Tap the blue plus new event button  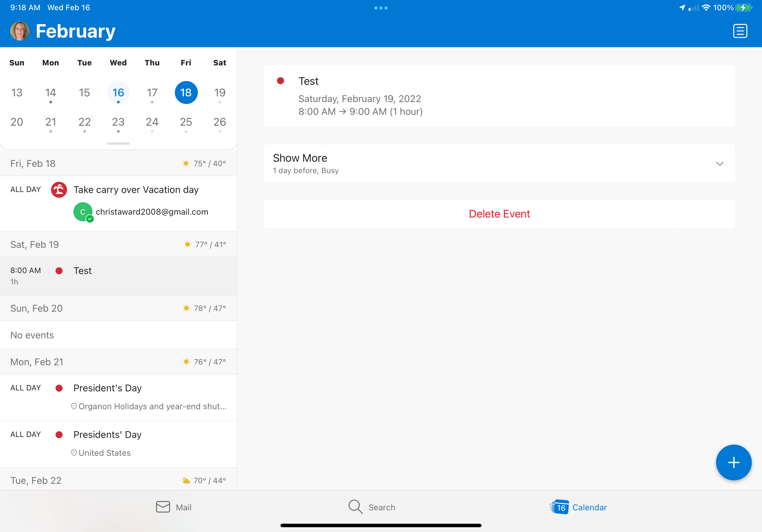(733, 462)
